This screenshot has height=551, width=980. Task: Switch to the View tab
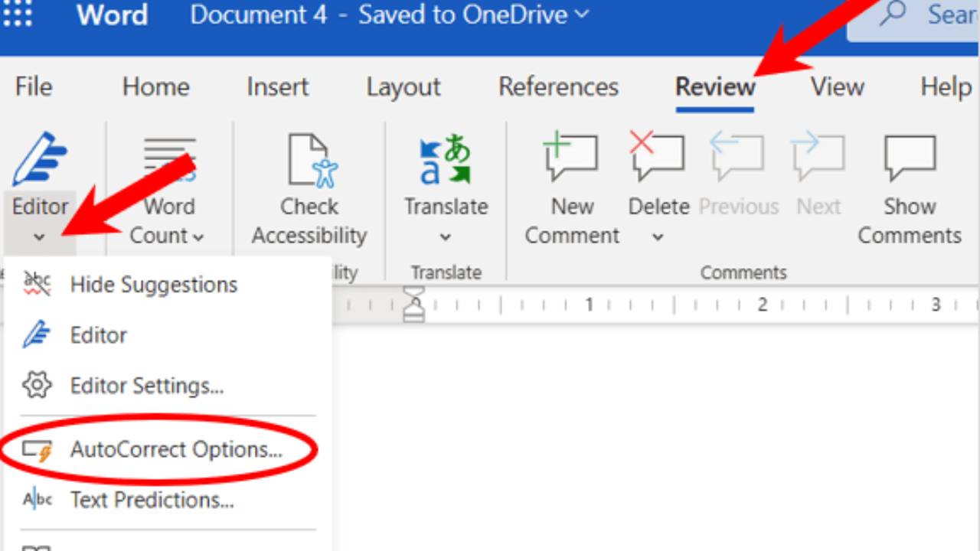(838, 86)
